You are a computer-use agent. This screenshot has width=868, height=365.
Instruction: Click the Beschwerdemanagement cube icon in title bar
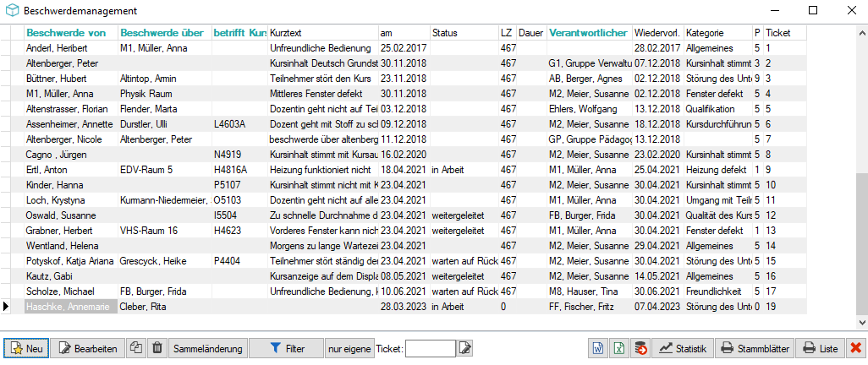tap(12, 10)
